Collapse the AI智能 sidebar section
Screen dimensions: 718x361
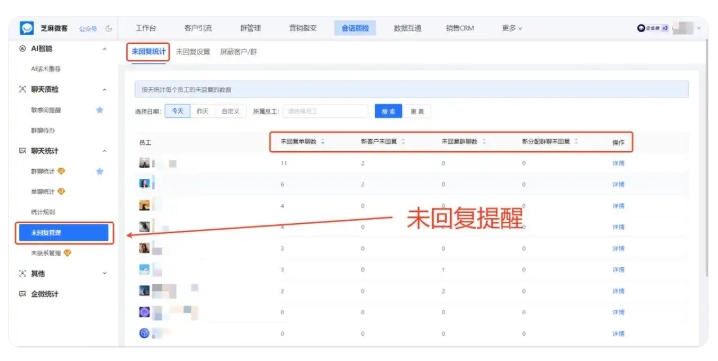click(104, 49)
